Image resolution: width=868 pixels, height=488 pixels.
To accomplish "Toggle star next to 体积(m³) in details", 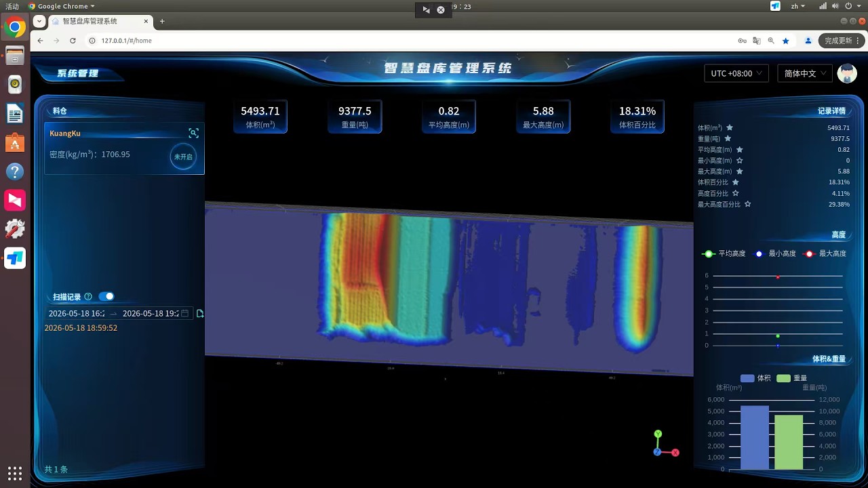I will click(x=730, y=127).
